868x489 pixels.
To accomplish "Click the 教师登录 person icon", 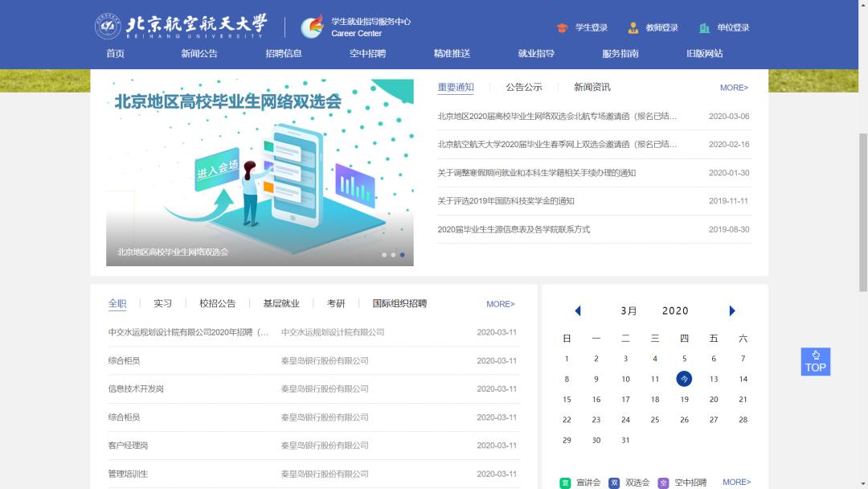I will (x=633, y=27).
